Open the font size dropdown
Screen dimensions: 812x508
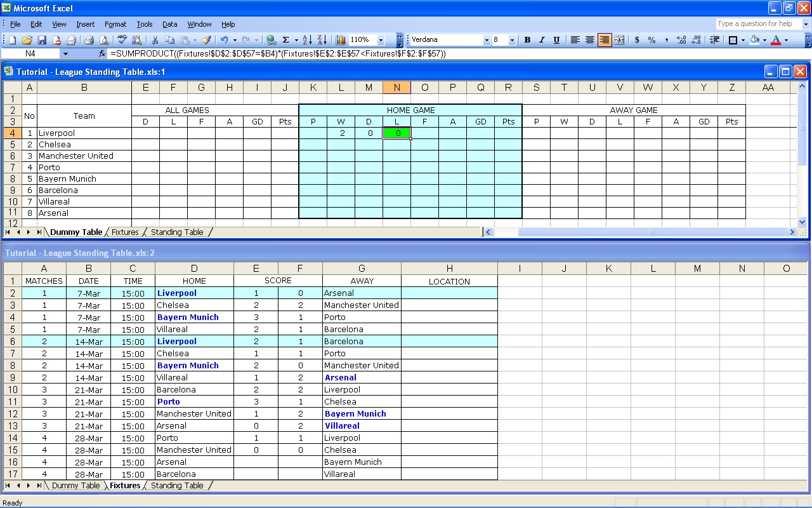513,40
